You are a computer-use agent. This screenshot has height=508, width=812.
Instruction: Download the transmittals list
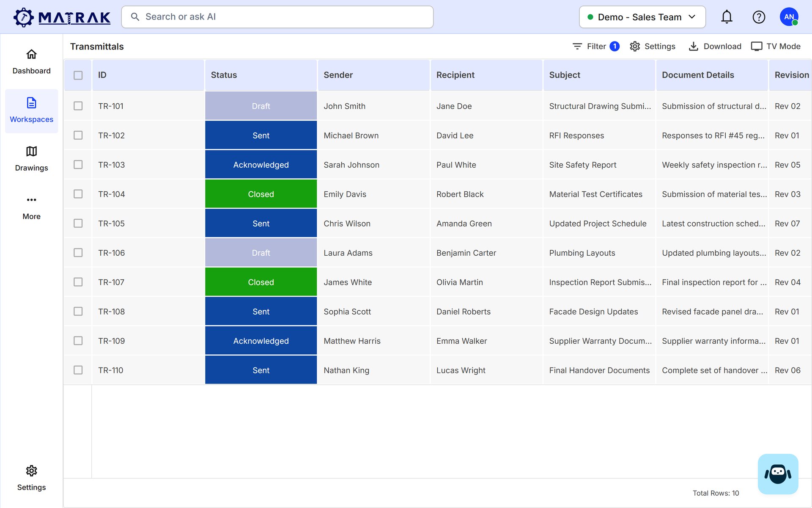point(715,46)
